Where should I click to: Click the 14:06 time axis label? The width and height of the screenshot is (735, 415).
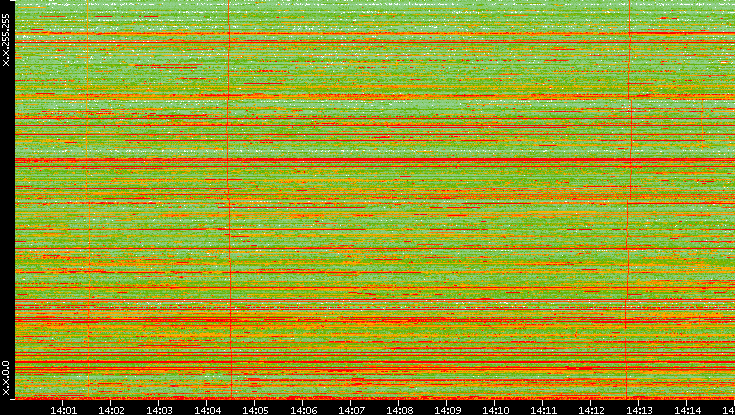coord(303,410)
